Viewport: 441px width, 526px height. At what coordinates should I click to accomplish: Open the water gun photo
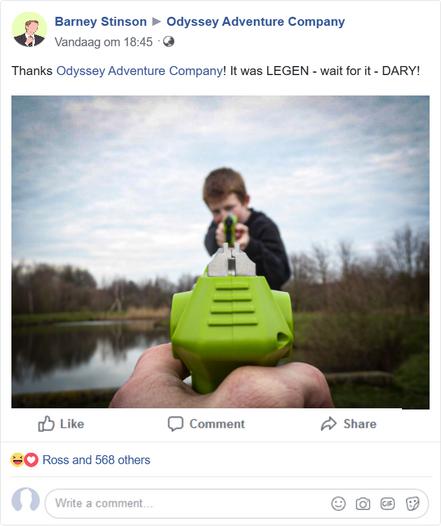point(220,252)
